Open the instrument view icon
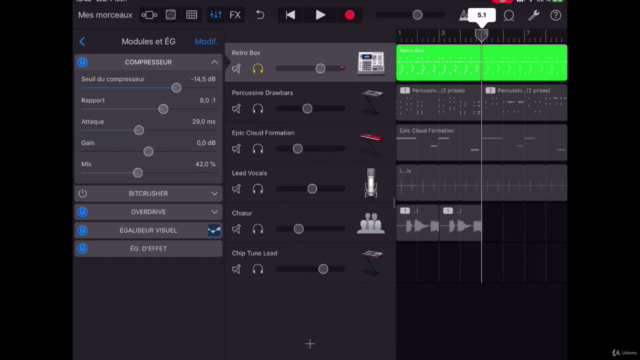The height and width of the screenshot is (360, 640). [171, 15]
